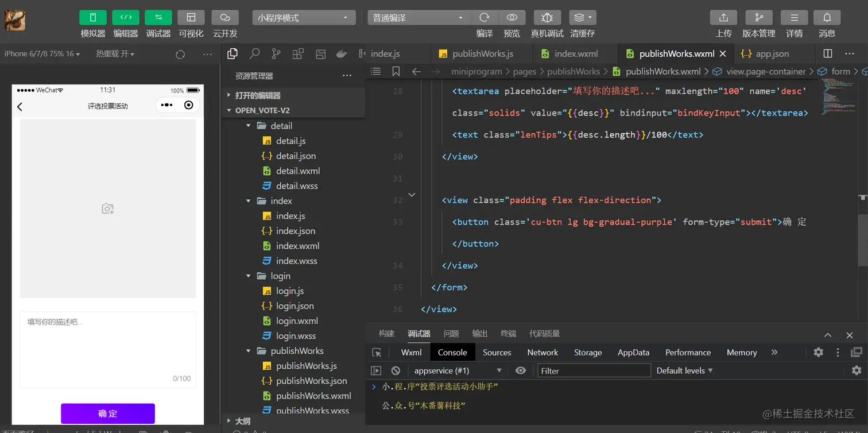Close the publishWorks.wxml tab
This screenshot has width=868, height=433.
point(723,53)
